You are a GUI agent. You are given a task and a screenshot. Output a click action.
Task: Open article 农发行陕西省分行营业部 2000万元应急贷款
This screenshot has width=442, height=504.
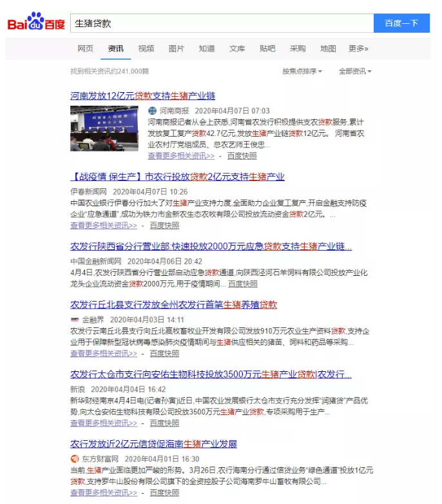[211, 247]
